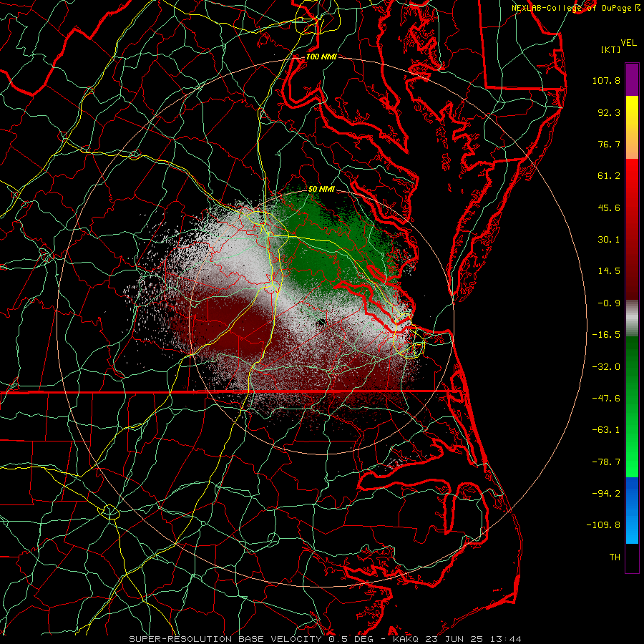Click the -47.6 scale value

coord(606,399)
